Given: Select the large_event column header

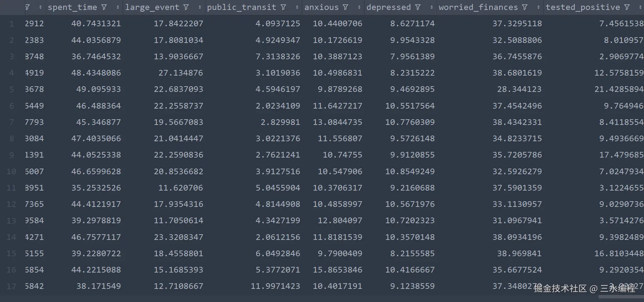Looking at the screenshot, I should coord(152,7).
